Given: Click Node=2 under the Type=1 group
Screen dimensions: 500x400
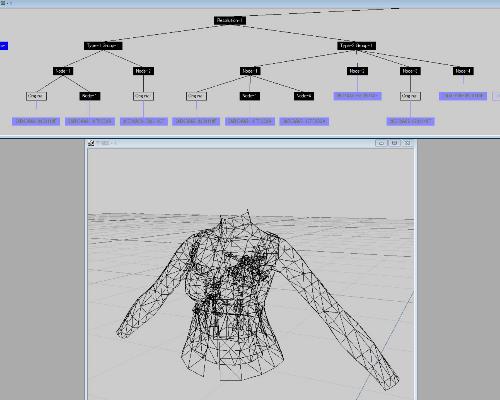Looking at the screenshot, I should [143, 71].
